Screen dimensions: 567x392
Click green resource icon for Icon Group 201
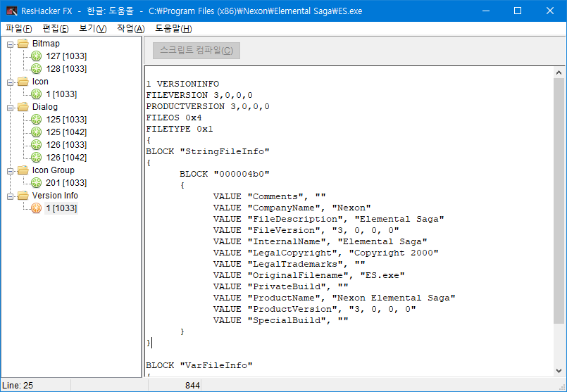[x=36, y=183]
